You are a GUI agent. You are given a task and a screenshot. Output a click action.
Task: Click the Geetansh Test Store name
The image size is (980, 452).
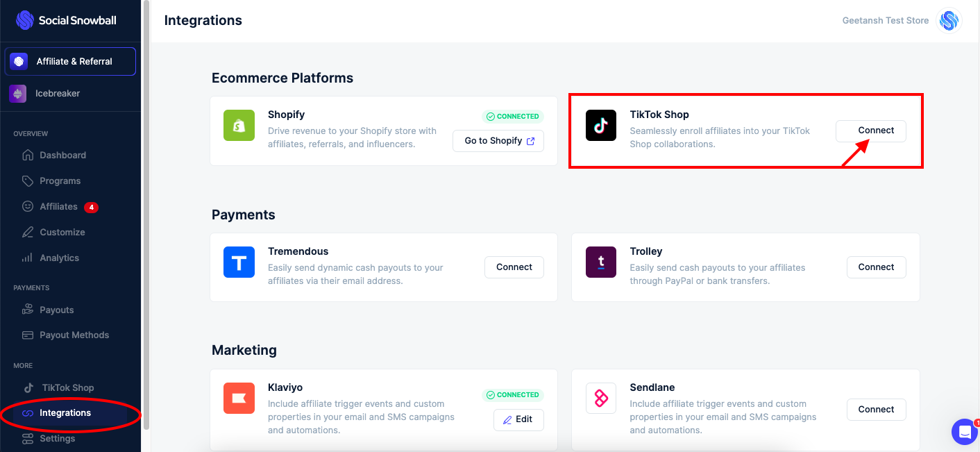(x=886, y=21)
